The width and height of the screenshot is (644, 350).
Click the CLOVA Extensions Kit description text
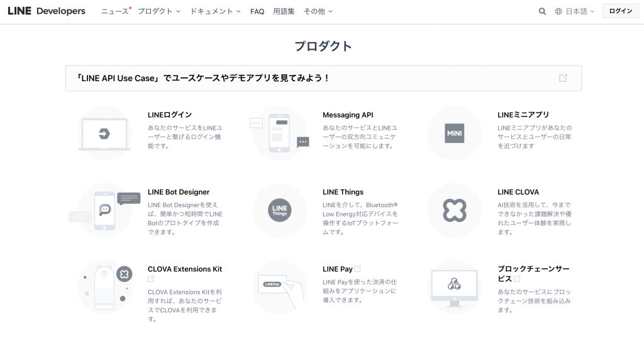(185, 305)
